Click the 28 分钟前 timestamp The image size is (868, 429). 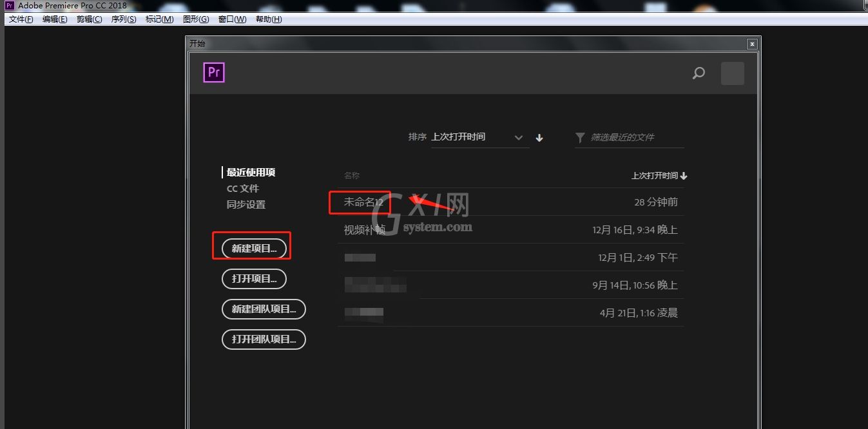pyautogui.click(x=656, y=202)
